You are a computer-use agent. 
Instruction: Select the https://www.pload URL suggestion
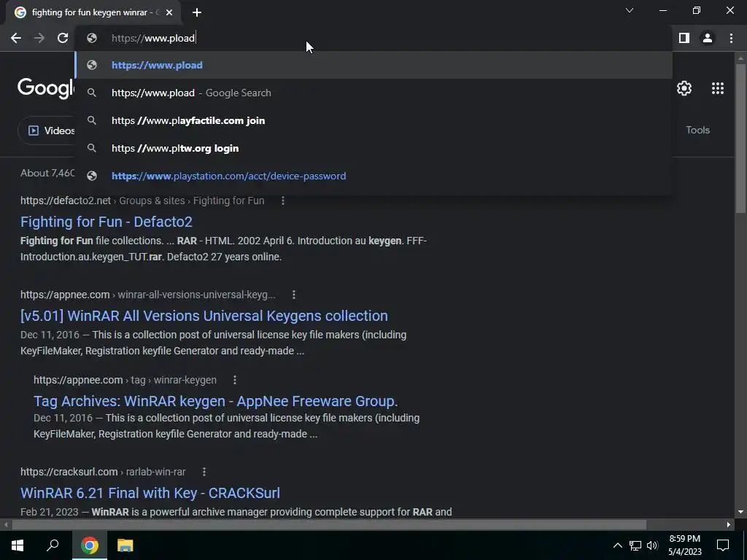[373, 65]
